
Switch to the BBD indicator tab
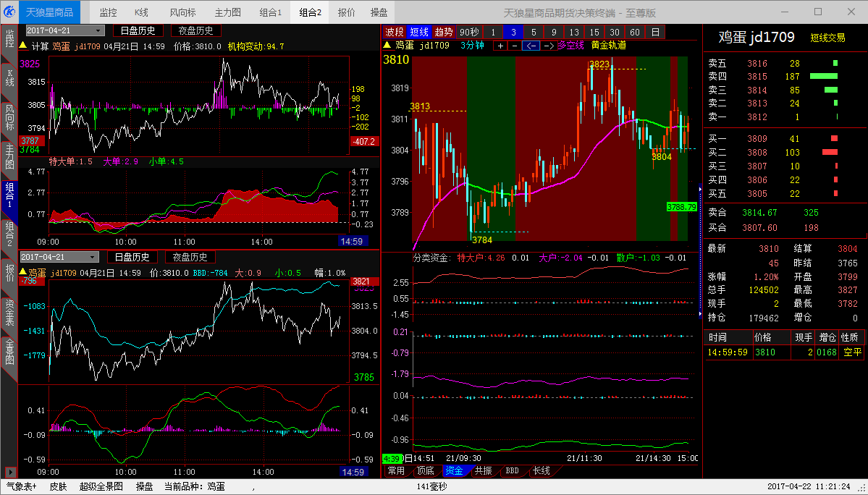(x=512, y=470)
